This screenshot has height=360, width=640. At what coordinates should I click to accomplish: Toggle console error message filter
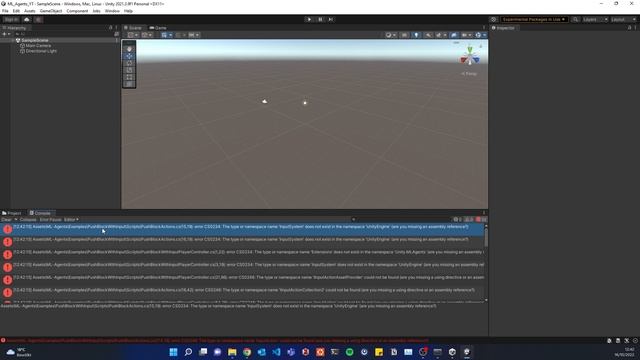[x=481, y=220]
